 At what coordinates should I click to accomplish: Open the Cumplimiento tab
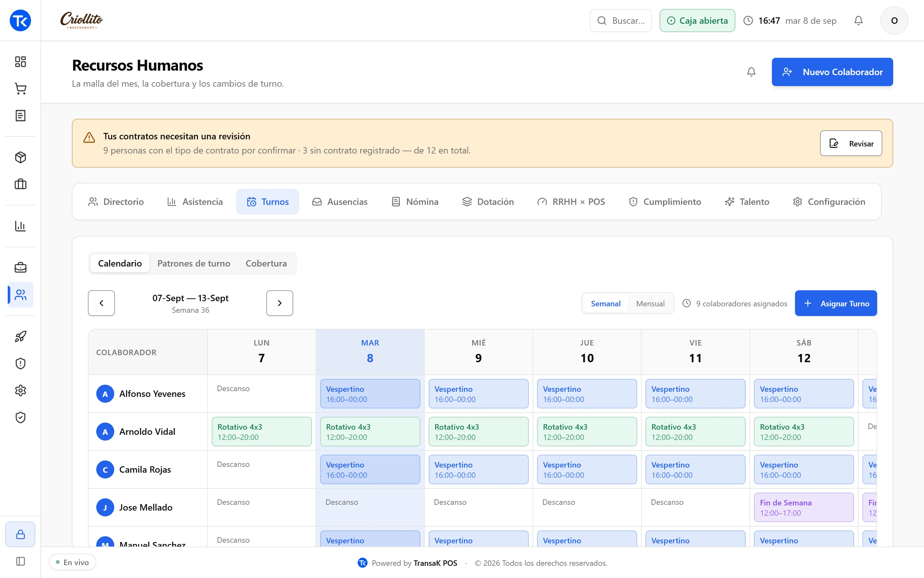665,201
